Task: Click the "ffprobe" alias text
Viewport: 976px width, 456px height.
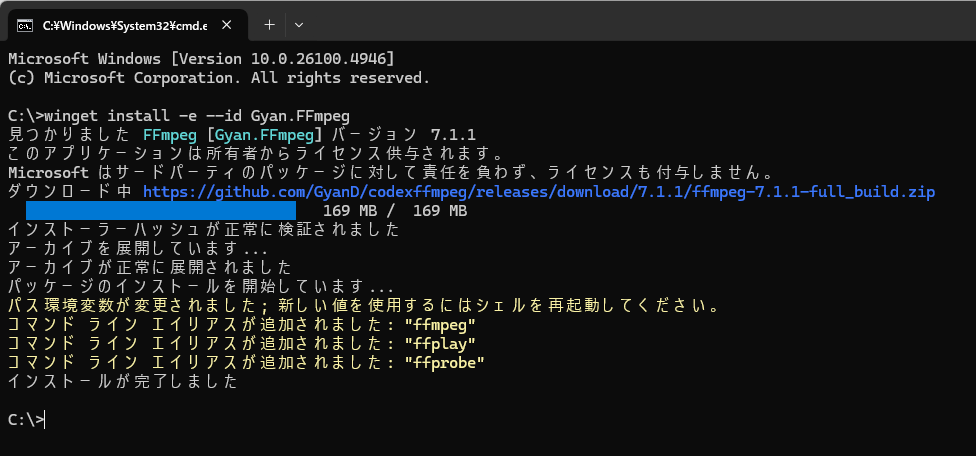Action: (444, 363)
